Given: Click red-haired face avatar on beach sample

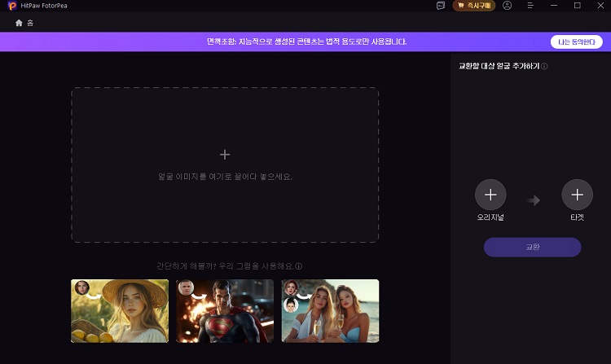Looking at the screenshot, I should (291, 287).
